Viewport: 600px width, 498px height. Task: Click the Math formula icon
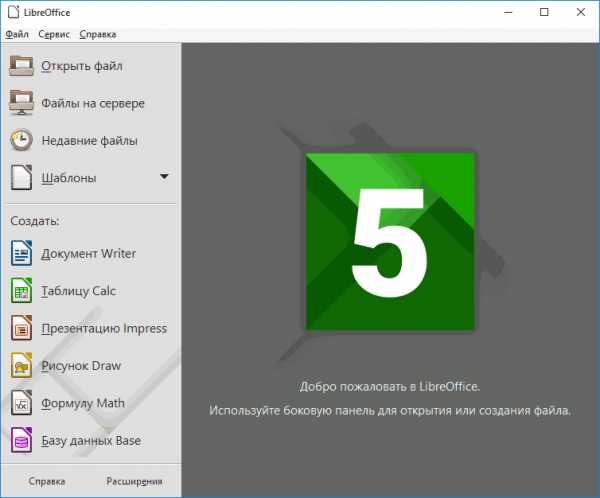pos(21,403)
